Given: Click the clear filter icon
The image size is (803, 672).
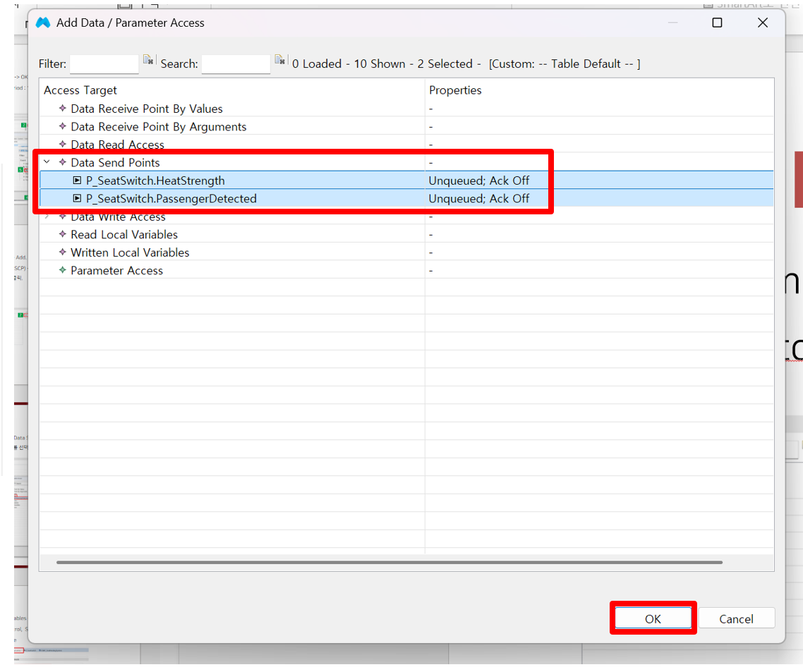Looking at the screenshot, I should 148,61.
